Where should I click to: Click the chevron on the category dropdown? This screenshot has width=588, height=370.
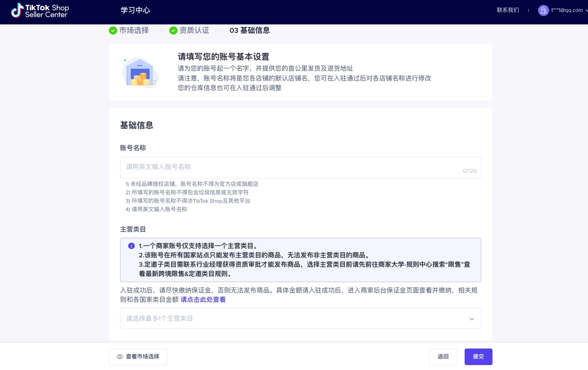tap(472, 319)
